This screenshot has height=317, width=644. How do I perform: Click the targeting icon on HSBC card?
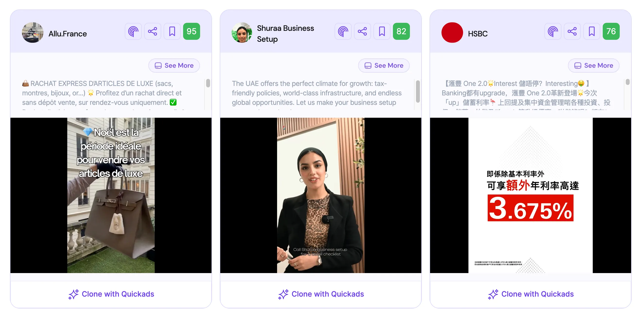pyautogui.click(x=553, y=32)
